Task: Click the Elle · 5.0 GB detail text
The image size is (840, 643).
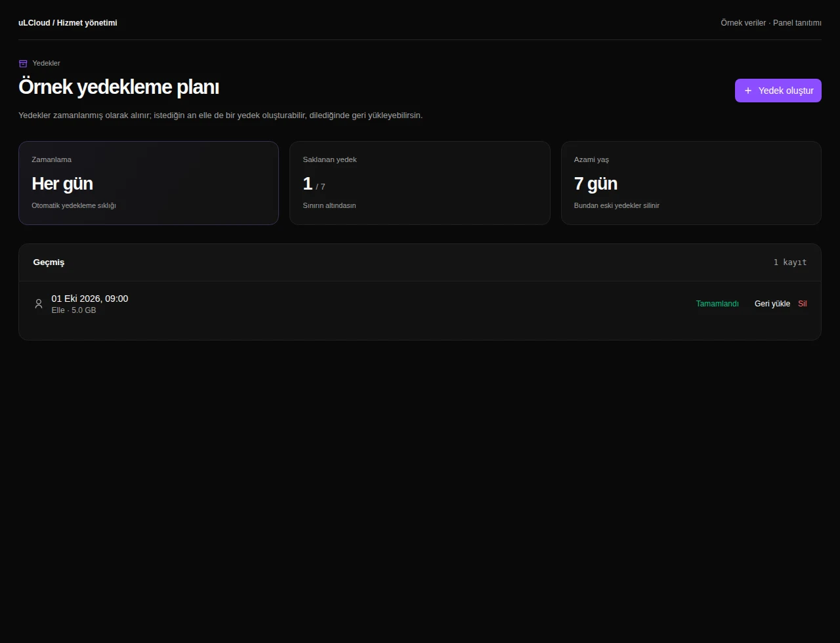Action: tap(74, 310)
